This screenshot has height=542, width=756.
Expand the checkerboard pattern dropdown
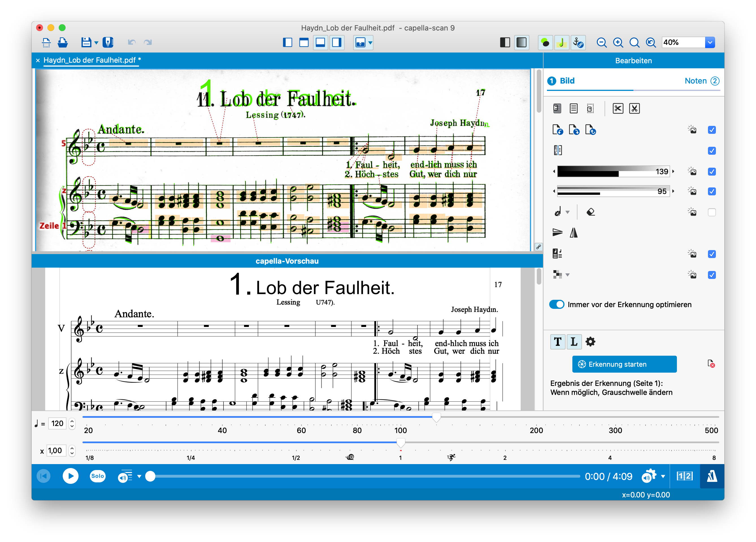(568, 275)
